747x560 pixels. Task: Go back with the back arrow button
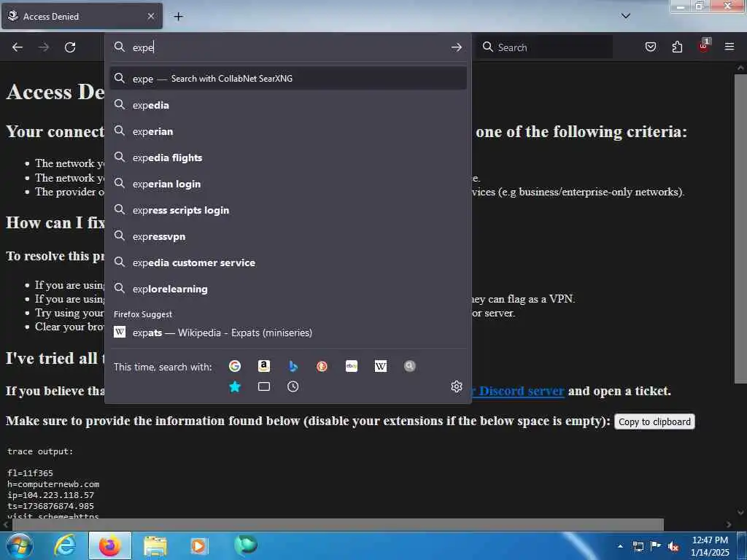point(18,47)
